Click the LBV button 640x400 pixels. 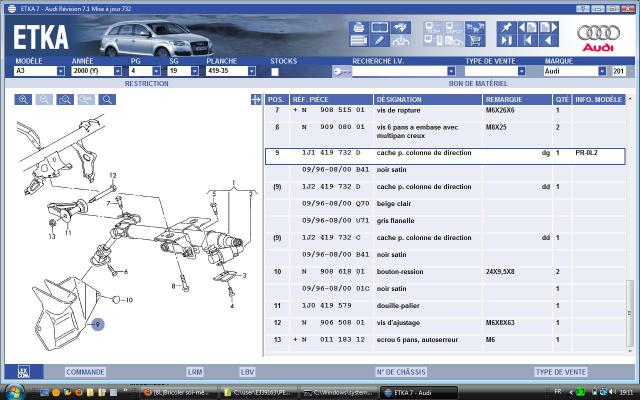coord(247,372)
